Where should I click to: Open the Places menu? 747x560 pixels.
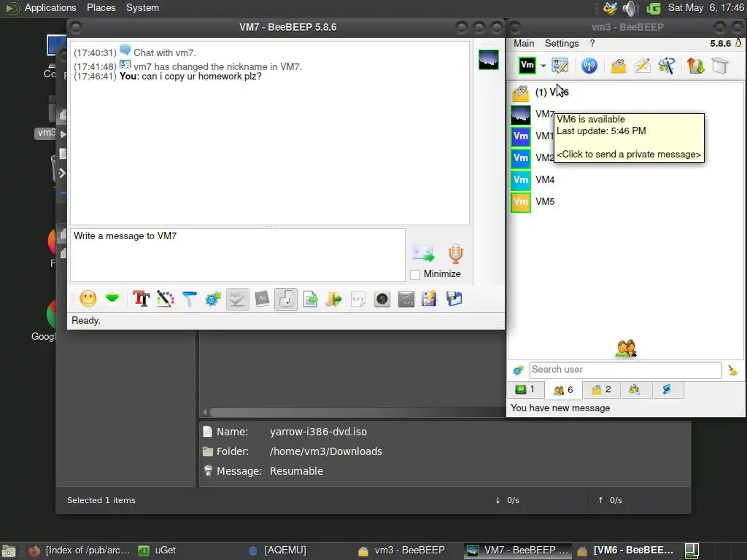click(x=101, y=7)
